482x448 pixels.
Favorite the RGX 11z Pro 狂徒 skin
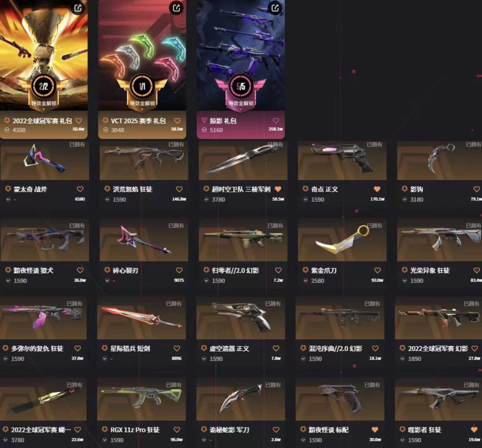coord(177,430)
